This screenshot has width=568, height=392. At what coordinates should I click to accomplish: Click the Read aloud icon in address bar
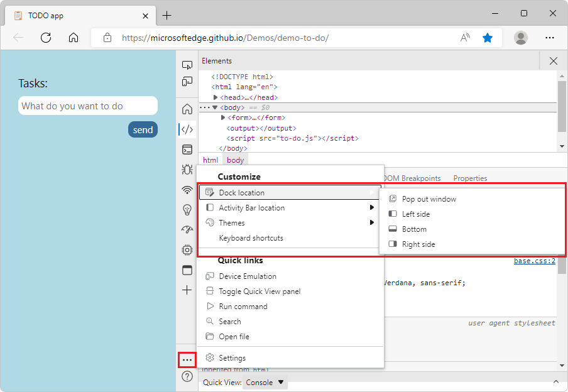pyautogui.click(x=465, y=38)
